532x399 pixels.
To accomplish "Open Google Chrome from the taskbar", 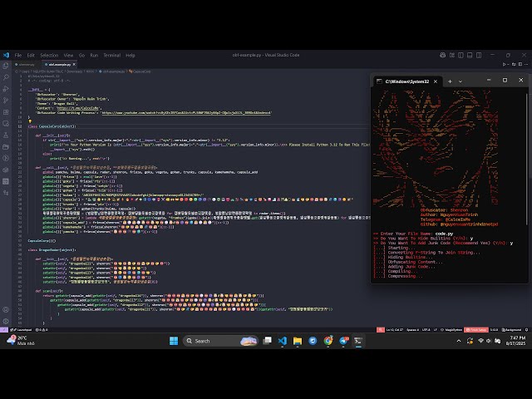I will pyautogui.click(x=328, y=341).
